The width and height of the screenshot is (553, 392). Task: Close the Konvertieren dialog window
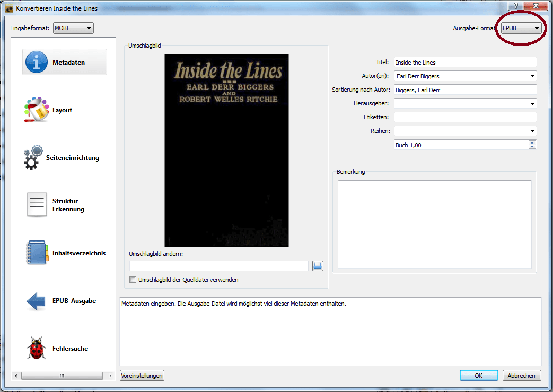coord(536,6)
